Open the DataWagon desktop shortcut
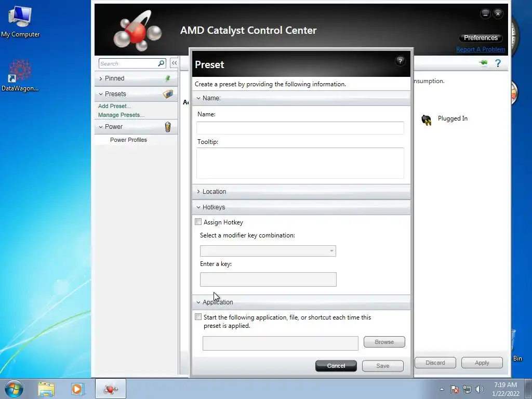This screenshot has width=532, height=399. tap(20, 76)
